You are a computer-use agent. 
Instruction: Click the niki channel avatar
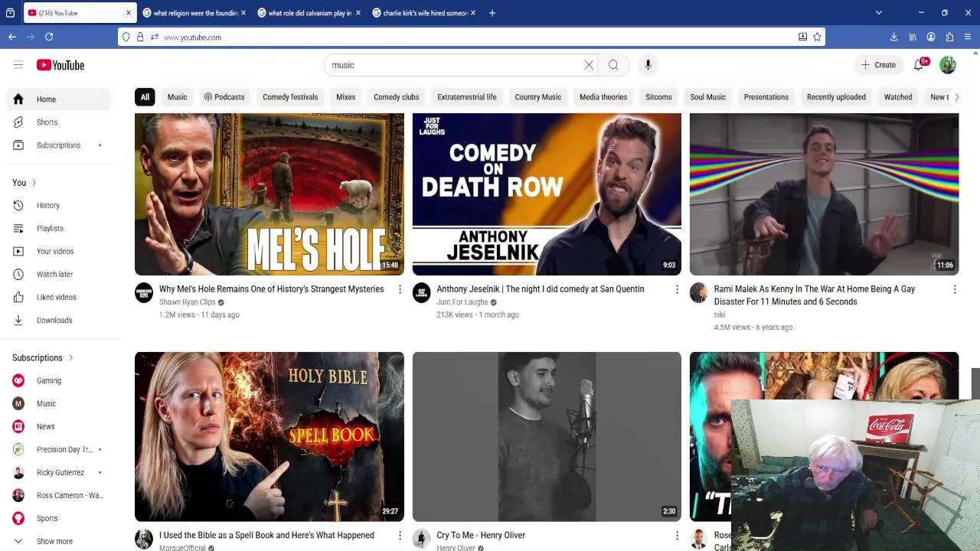698,292
